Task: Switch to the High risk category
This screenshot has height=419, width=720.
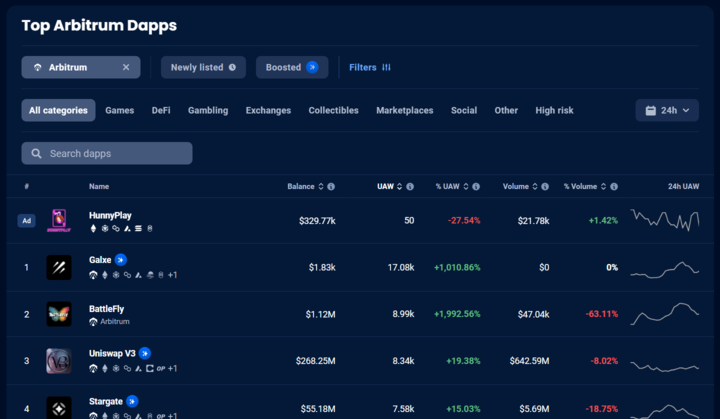Action: (554, 110)
